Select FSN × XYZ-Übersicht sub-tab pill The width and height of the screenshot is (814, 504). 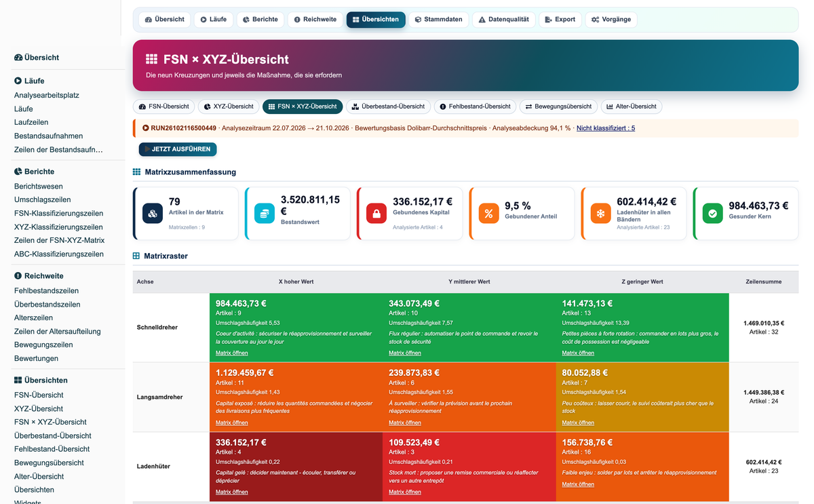303,106
